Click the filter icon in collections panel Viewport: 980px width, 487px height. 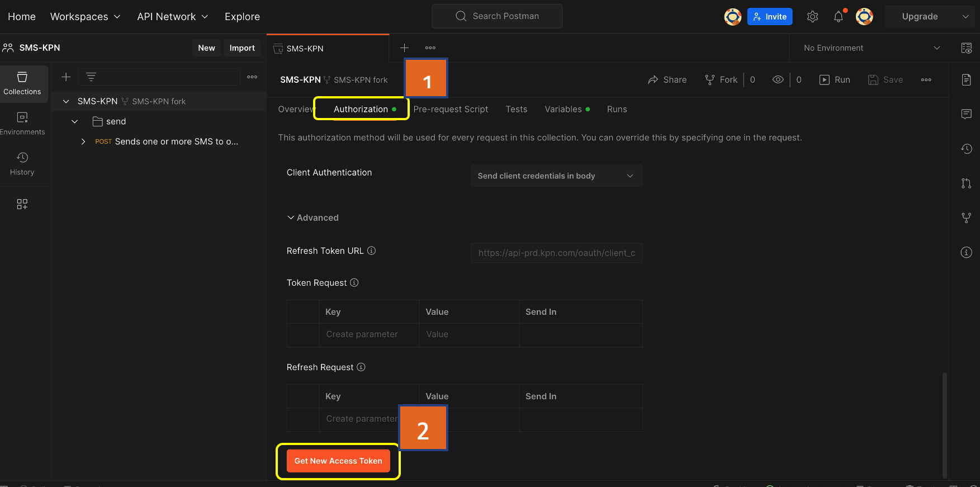[x=91, y=77]
